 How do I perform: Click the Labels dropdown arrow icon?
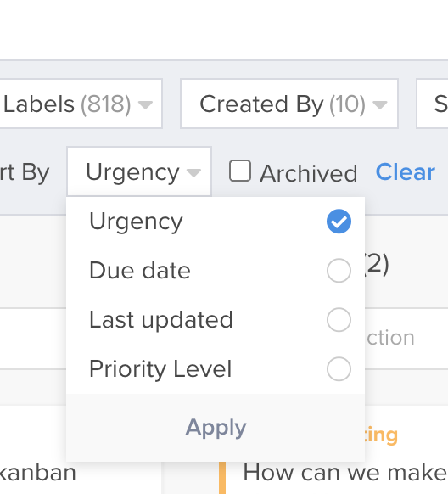pos(145,104)
